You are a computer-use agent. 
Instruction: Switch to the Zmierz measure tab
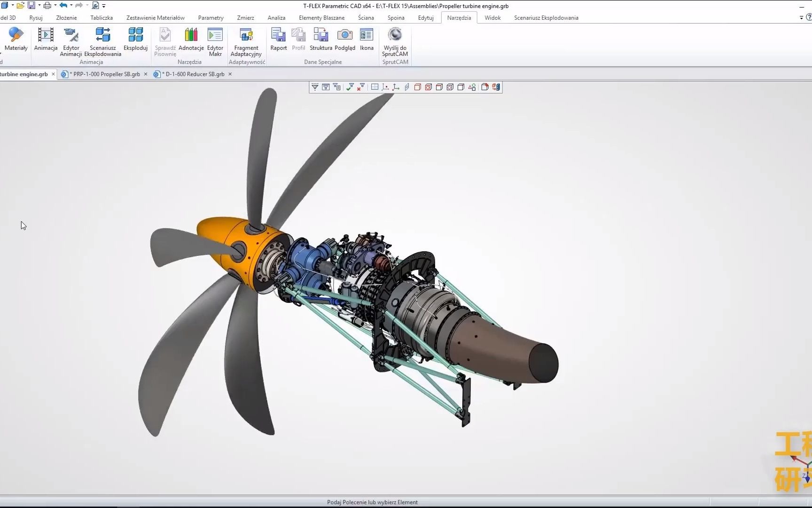(x=245, y=18)
